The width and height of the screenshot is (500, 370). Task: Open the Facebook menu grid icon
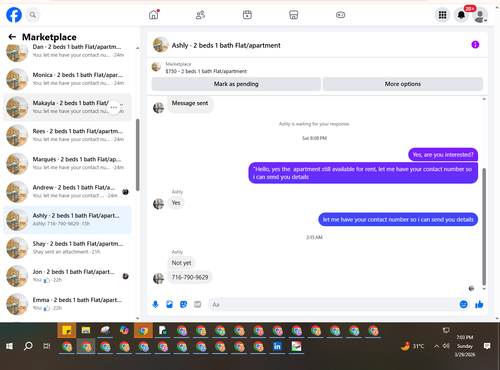tap(442, 15)
